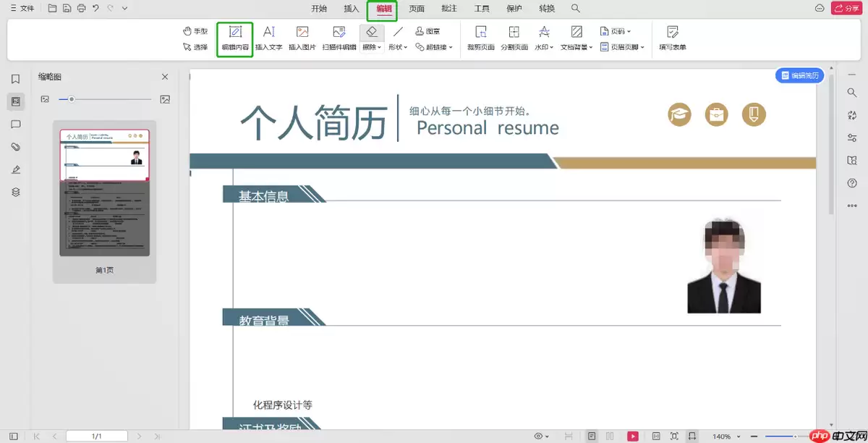The height and width of the screenshot is (443, 868).
Task: Click the blue 编辑简历 button
Action: [x=799, y=75]
